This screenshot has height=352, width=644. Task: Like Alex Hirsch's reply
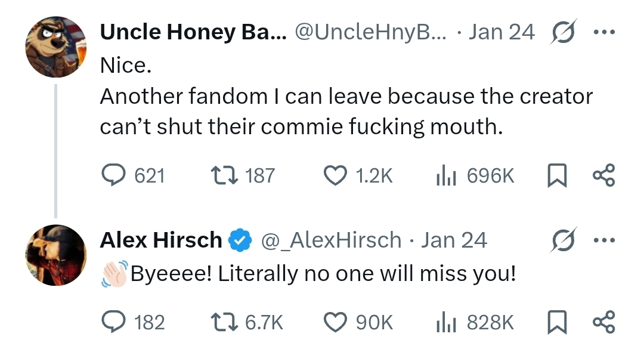click(335, 322)
